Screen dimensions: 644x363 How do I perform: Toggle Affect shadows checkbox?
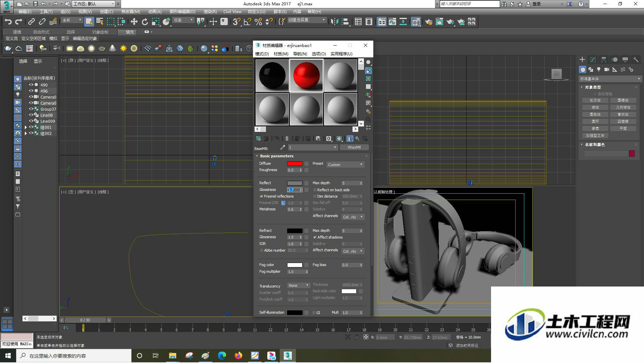tap(315, 237)
